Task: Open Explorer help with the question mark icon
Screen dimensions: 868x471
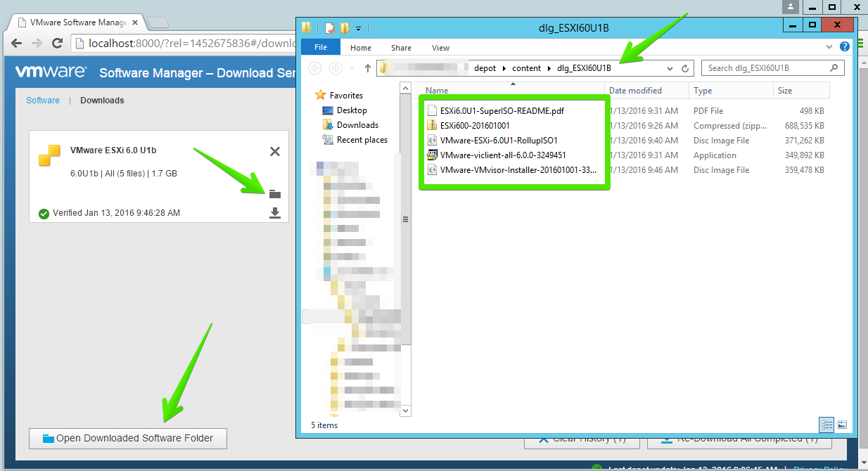Action: [x=844, y=47]
